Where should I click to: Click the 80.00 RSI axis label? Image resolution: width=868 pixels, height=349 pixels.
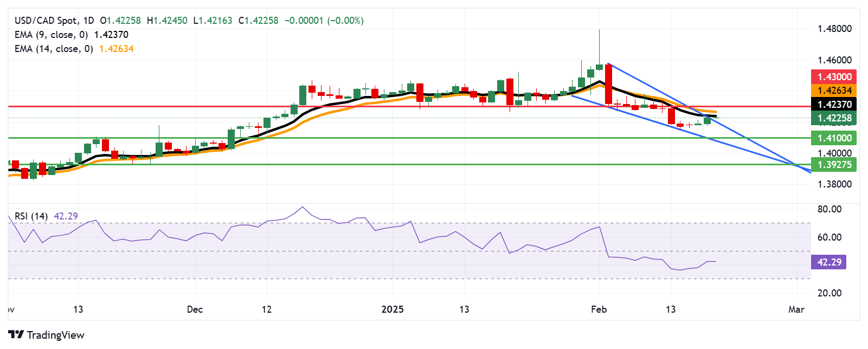[829, 209]
